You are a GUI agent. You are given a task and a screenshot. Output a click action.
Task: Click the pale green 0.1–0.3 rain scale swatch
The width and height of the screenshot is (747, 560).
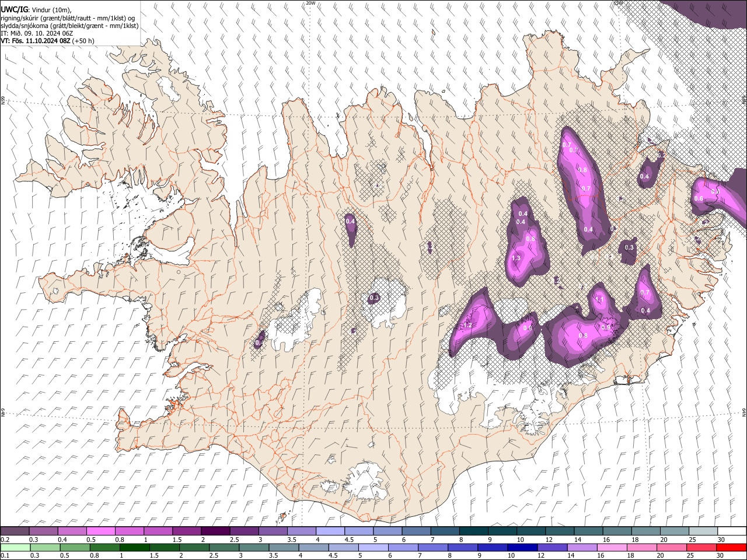[15, 547]
